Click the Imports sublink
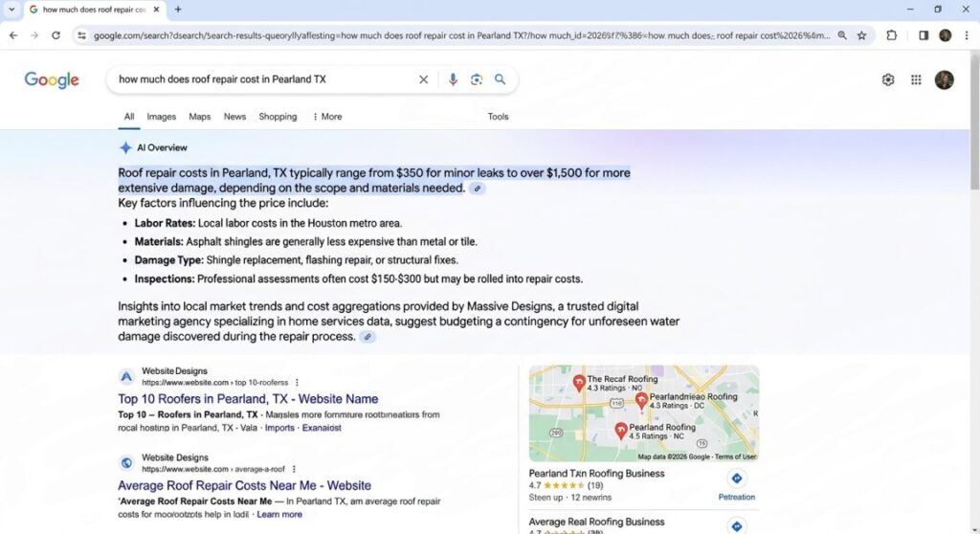Screen dimensions: 980x534 click(x=279, y=428)
